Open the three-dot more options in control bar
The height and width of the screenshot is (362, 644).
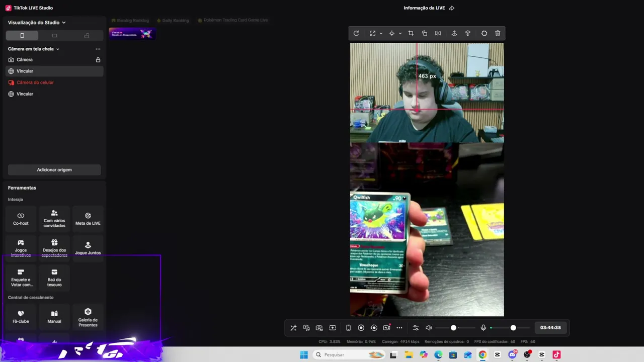point(399,328)
